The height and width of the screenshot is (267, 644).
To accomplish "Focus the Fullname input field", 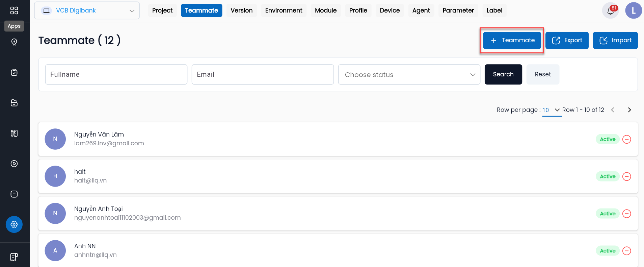I will 116,74.
